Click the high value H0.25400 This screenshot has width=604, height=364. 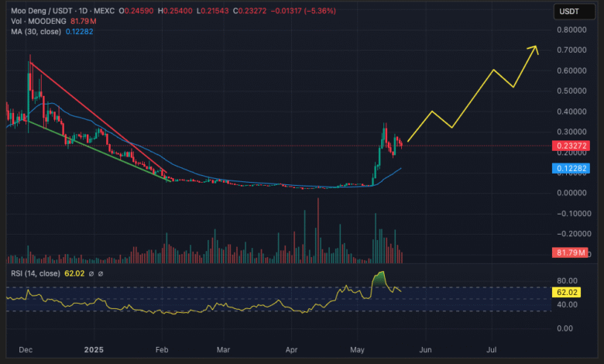click(175, 11)
